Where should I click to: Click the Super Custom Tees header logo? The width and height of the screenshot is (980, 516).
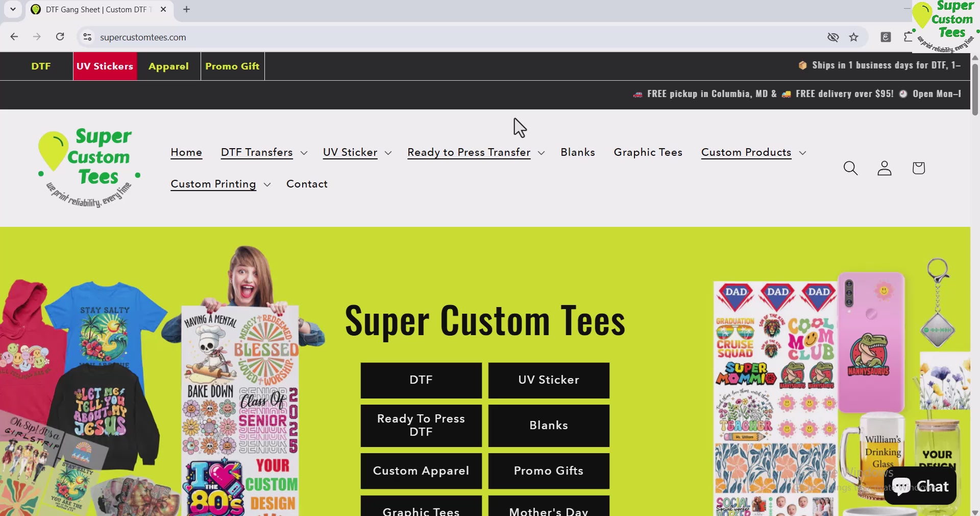[89, 168]
